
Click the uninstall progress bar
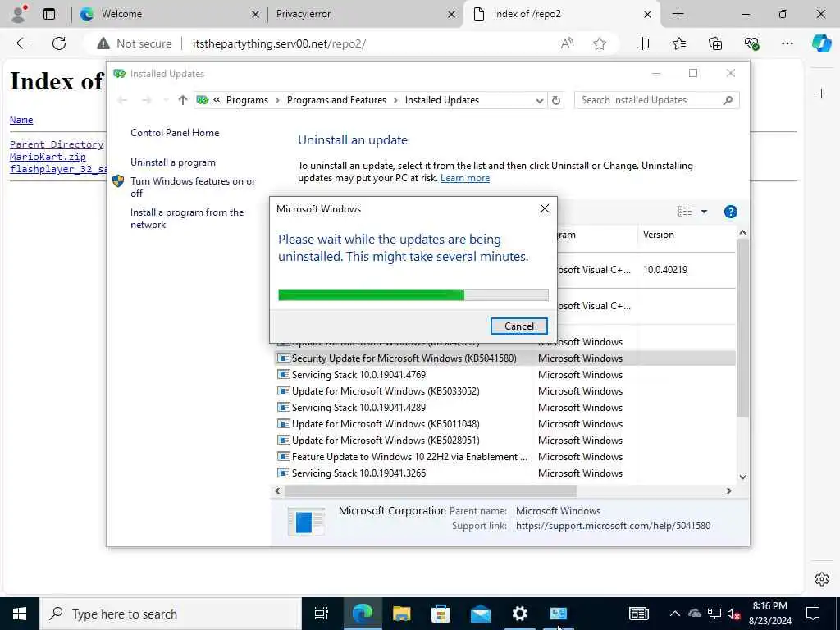(x=413, y=294)
